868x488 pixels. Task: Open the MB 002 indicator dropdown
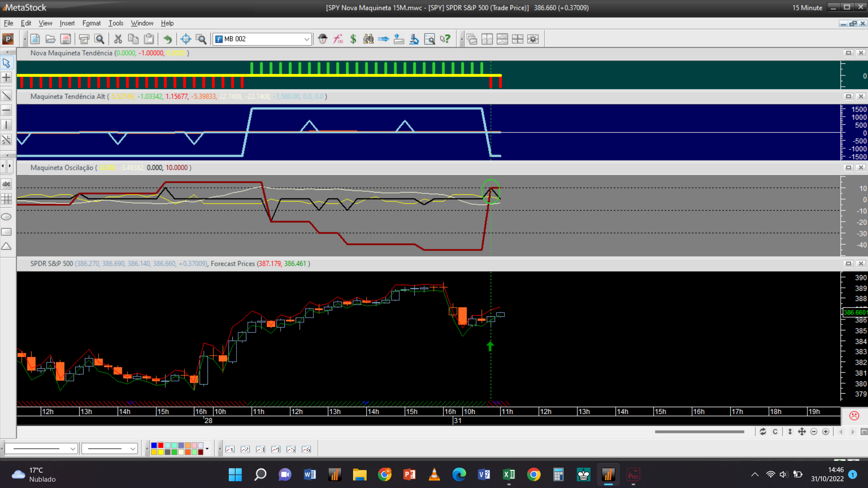pos(307,39)
